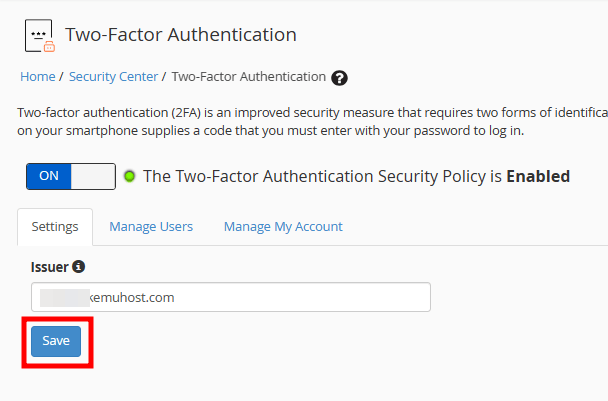
Task: Open the Manage Users tab
Action: point(151,226)
